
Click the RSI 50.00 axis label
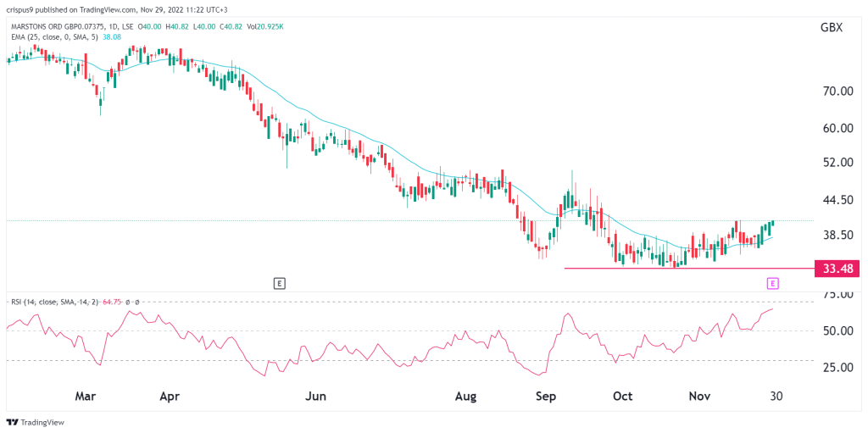pos(836,331)
